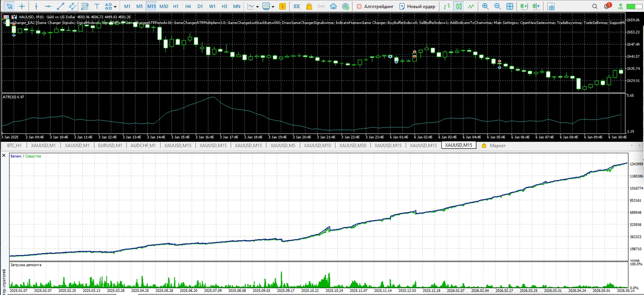The width and height of the screenshot is (644, 295).
Task: Click the signals broadcast icon
Action: tap(321, 6)
